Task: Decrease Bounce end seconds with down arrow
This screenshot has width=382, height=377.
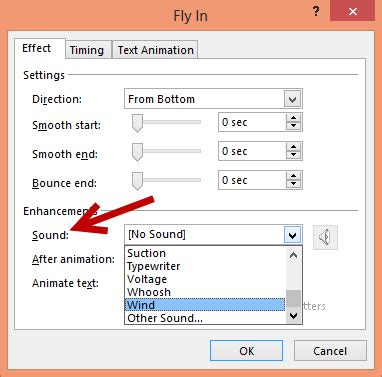Action: coord(293,184)
